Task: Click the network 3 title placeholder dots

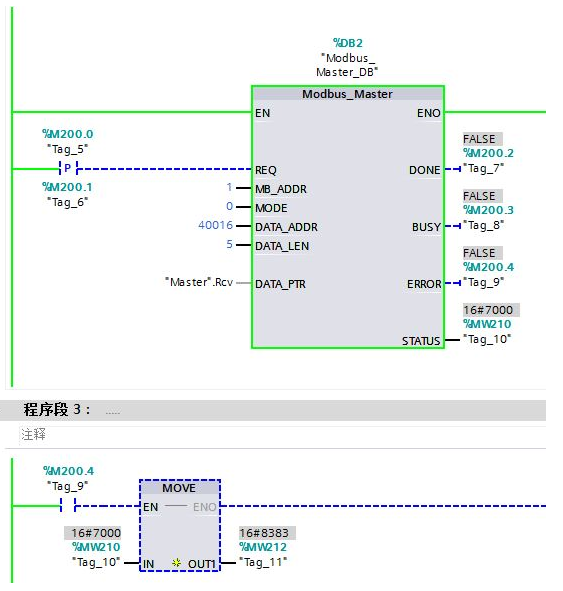Action: tap(113, 413)
